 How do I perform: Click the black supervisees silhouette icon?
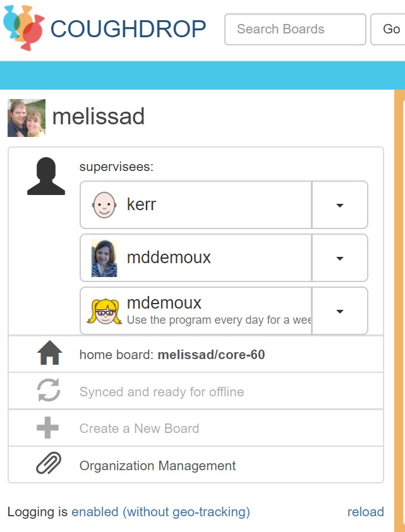pos(46,176)
